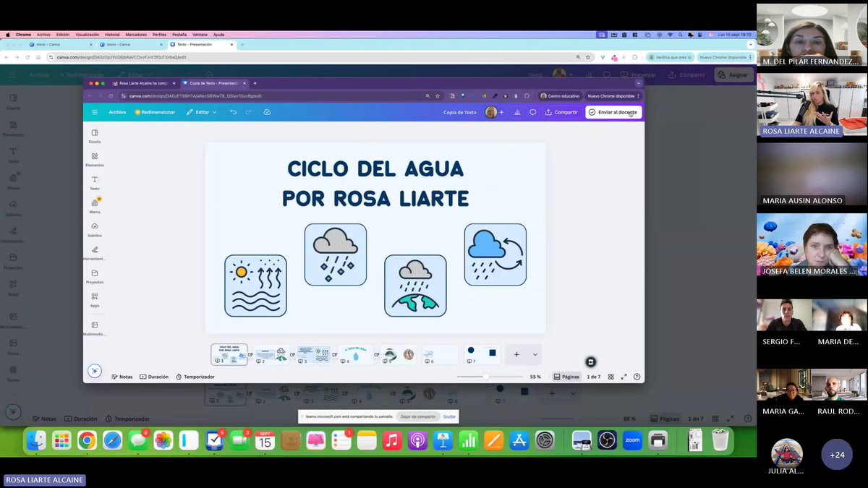Switch to the Rosa Liarte Alcaine browser tab
The image size is (868, 488).
pyautogui.click(x=143, y=83)
